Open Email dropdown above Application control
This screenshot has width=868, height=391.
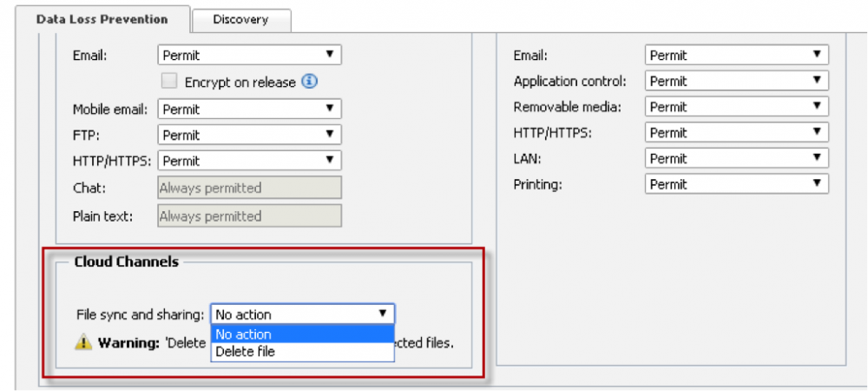pyautogui.click(x=736, y=56)
